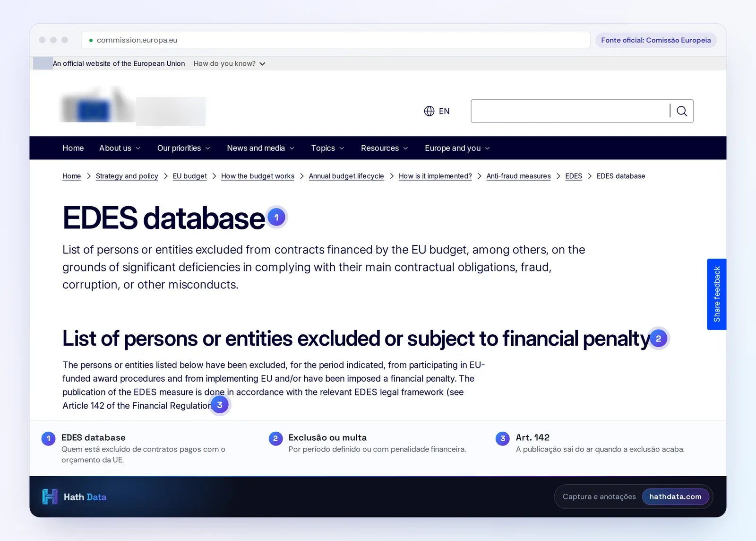This screenshot has height=541, width=756.
Task: Expand the 'How do you know?' dropdown
Action: [x=229, y=64]
